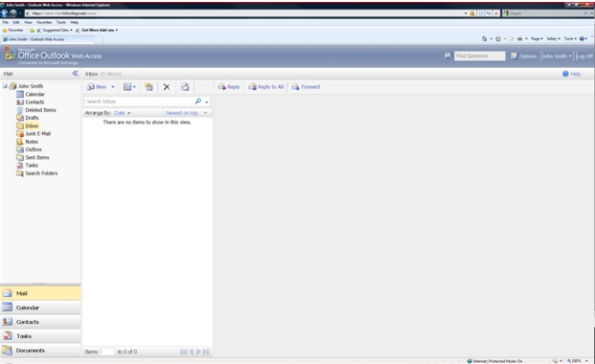Open Outbox folder
This screenshot has height=364, width=595.
click(x=34, y=149)
